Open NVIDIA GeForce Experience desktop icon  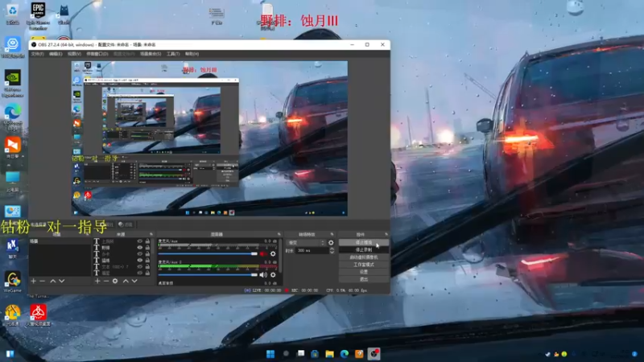tap(13, 84)
